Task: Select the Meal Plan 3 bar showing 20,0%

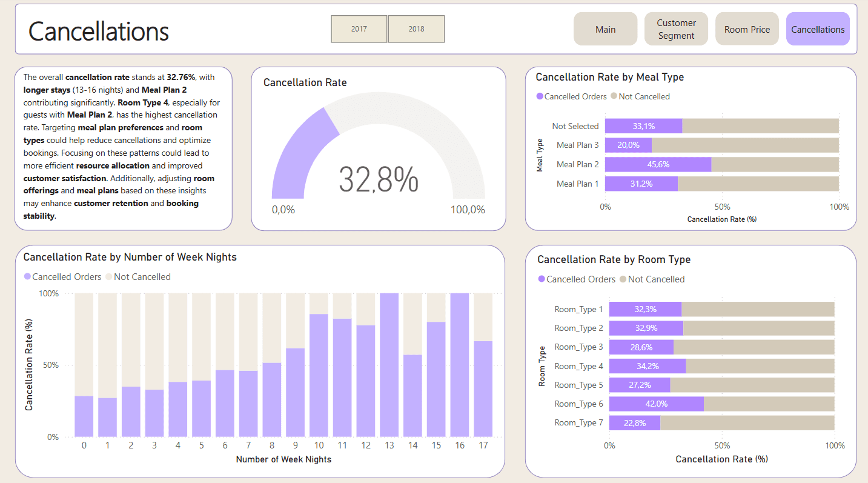Action: click(628, 145)
